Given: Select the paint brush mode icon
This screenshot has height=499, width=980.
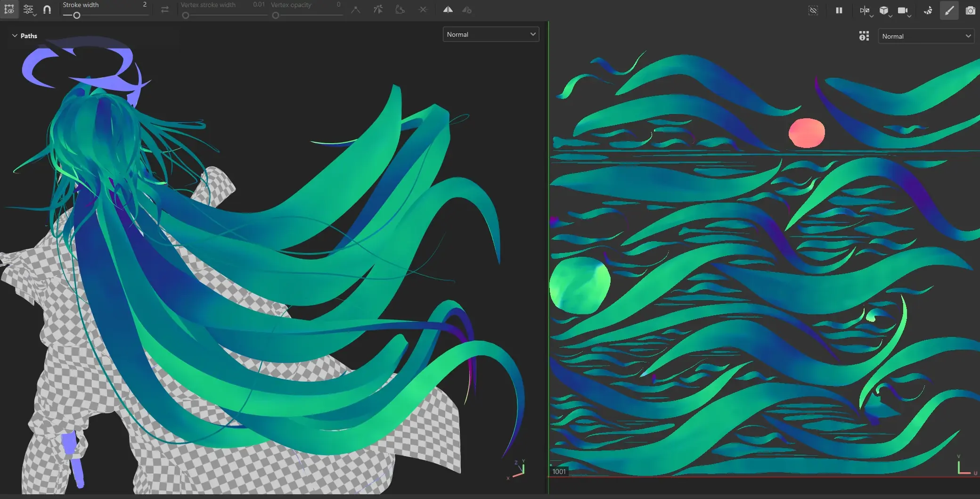Looking at the screenshot, I should point(949,10).
